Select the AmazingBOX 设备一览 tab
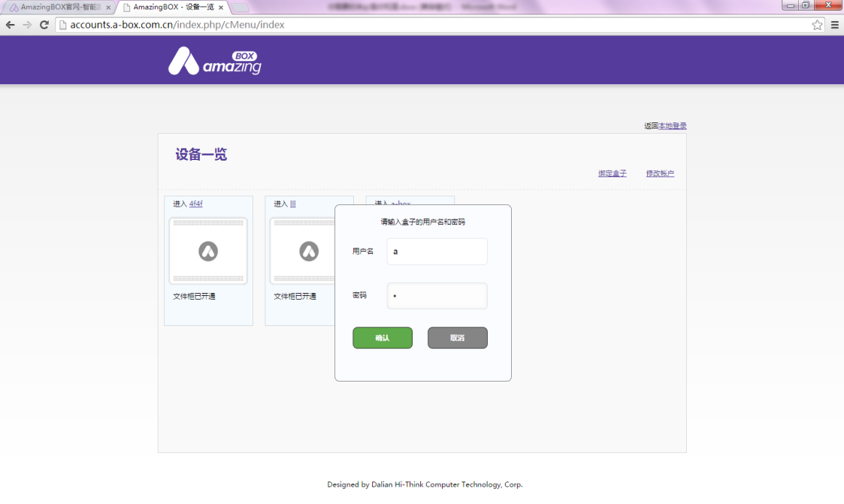The width and height of the screenshot is (844, 504). click(171, 8)
